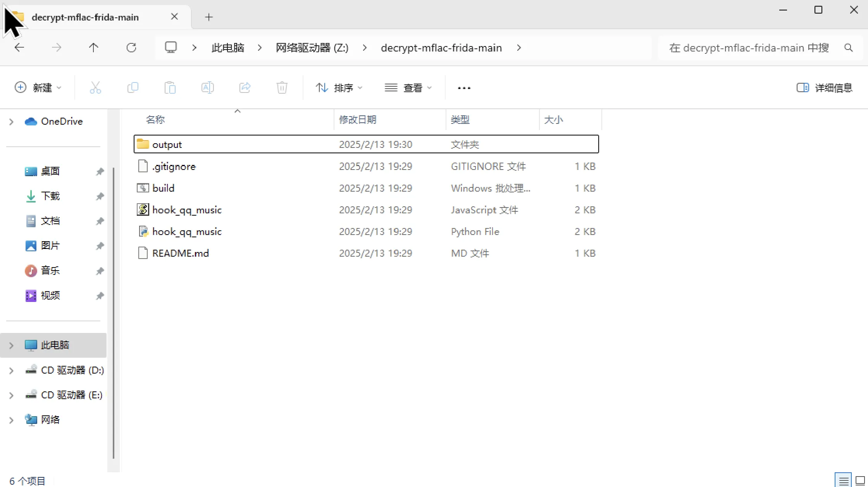Select Downloads in the sidebar

(50, 196)
